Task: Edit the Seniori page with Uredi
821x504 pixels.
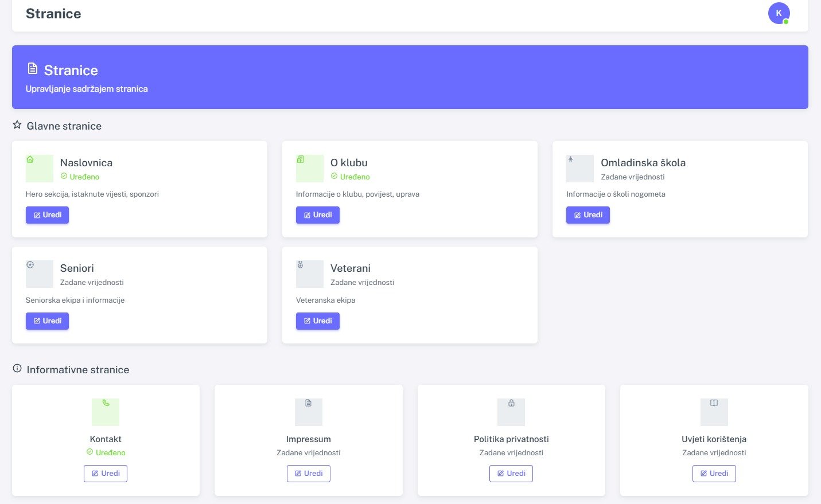Action: click(x=47, y=321)
